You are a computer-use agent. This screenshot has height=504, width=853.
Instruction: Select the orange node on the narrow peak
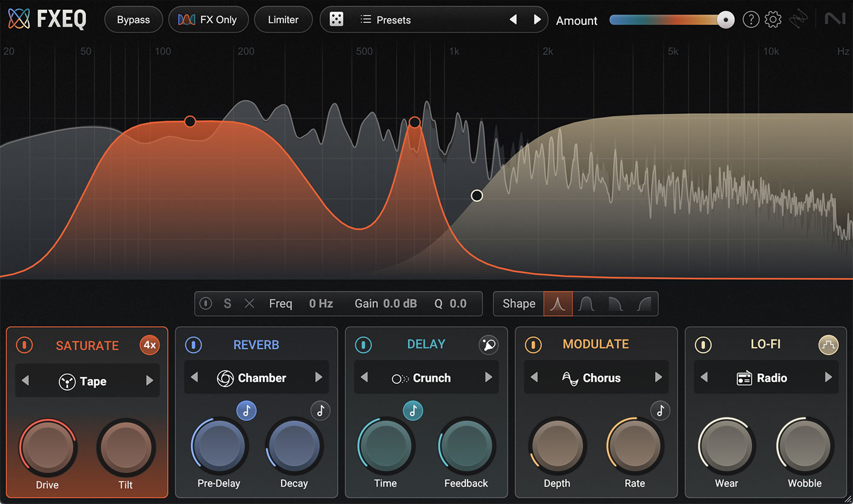[x=414, y=122]
